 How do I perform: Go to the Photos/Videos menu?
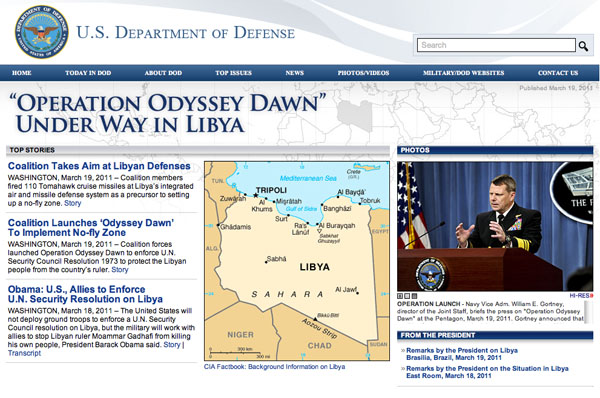click(363, 73)
